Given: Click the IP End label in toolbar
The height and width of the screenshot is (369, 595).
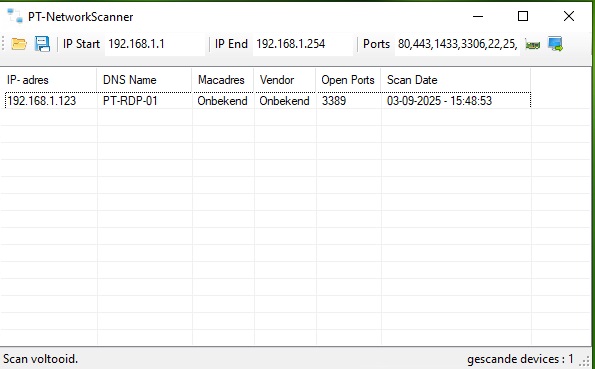Looking at the screenshot, I should 231,44.
